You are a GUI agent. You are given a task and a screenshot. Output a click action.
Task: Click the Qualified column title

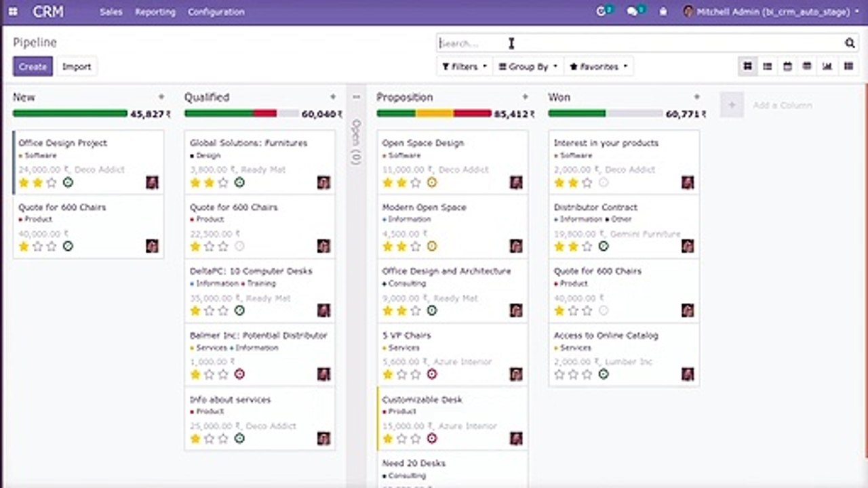pyautogui.click(x=207, y=97)
